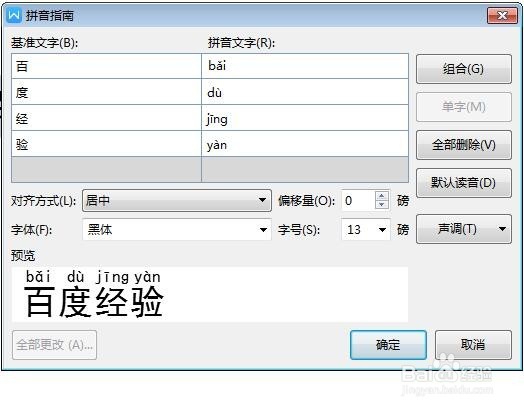Open the 字体 dropdown showing 黑体
The width and height of the screenshot is (524, 409).
pyautogui.click(x=177, y=230)
